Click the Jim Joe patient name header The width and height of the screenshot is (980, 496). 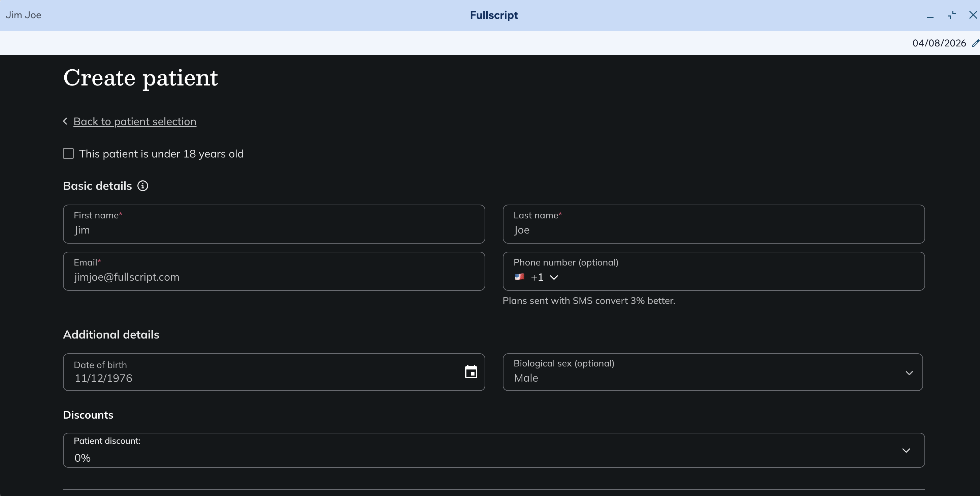24,15
